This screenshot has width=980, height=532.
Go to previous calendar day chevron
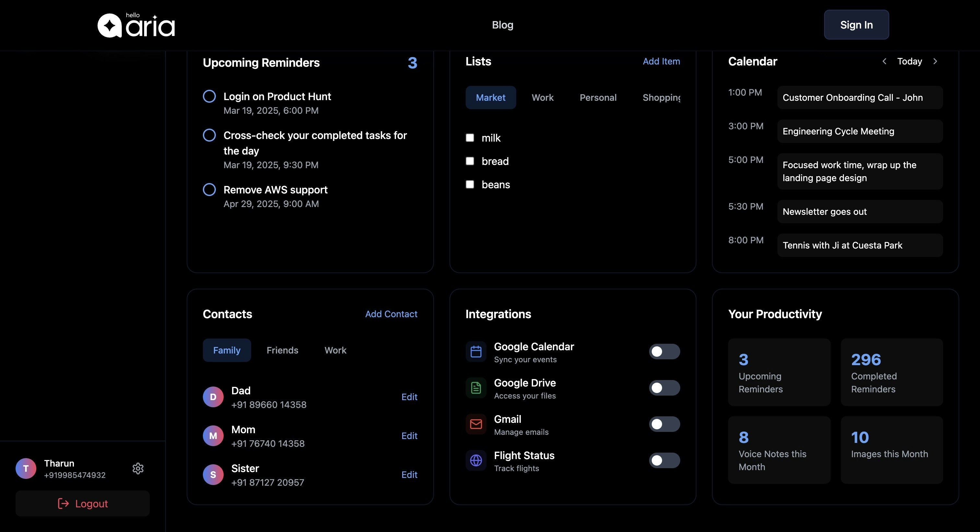coord(884,61)
